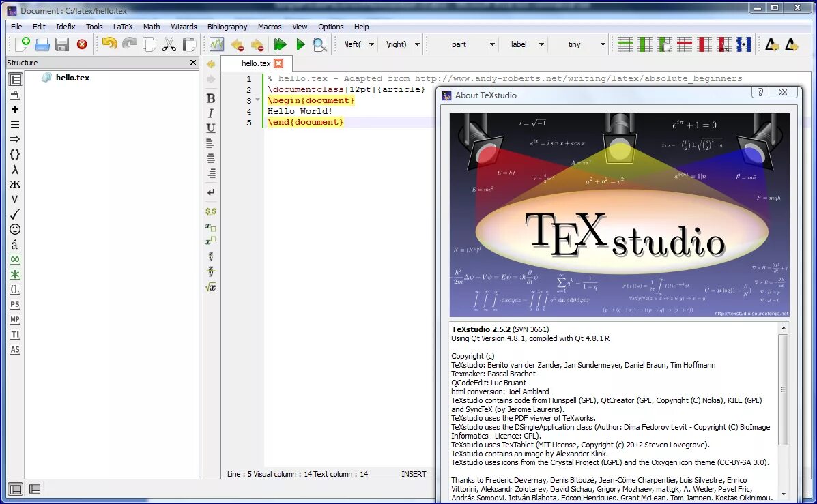Insert a subscript

click(211, 226)
